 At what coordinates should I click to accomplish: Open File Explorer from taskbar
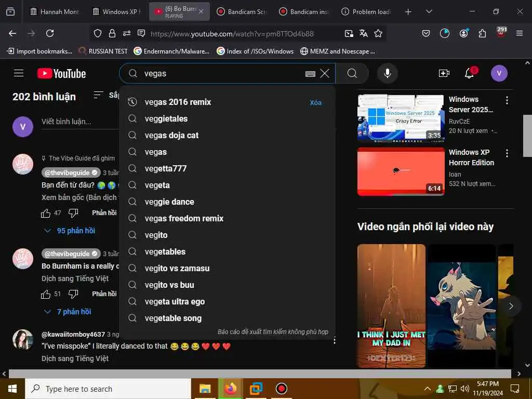click(205, 389)
